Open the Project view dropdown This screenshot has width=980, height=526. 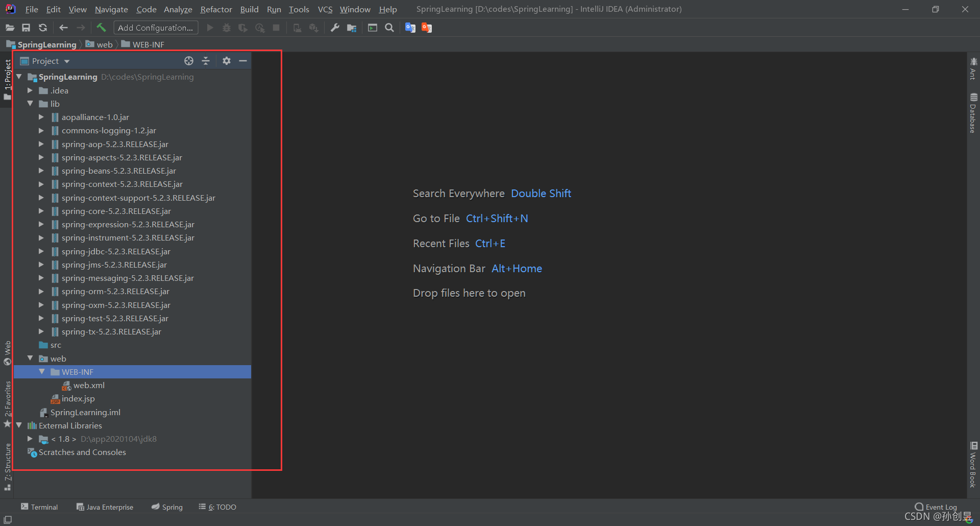45,61
